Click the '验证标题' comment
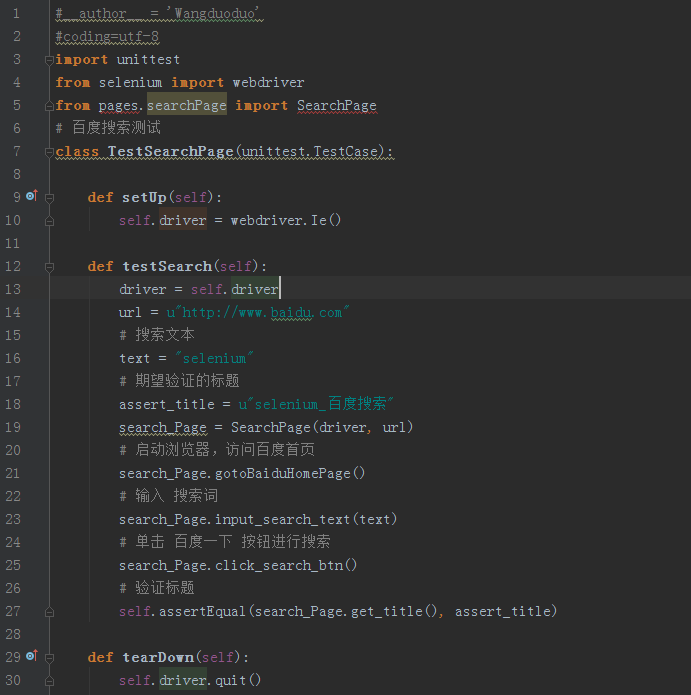The image size is (691, 695). (164, 588)
